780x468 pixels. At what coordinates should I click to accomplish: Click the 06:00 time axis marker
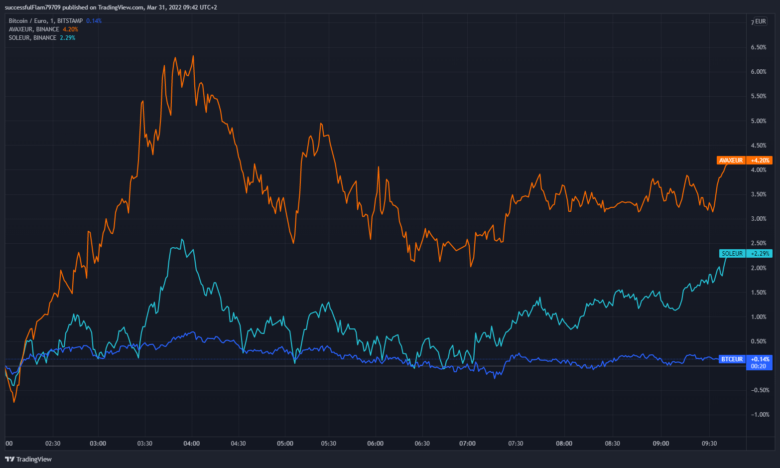[x=376, y=444]
